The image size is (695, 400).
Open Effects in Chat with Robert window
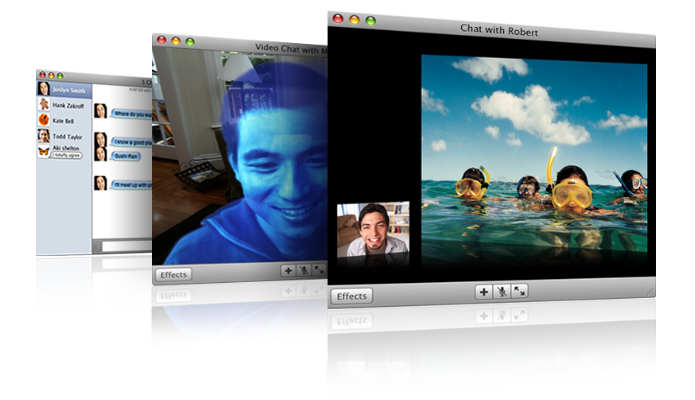point(351,296)
